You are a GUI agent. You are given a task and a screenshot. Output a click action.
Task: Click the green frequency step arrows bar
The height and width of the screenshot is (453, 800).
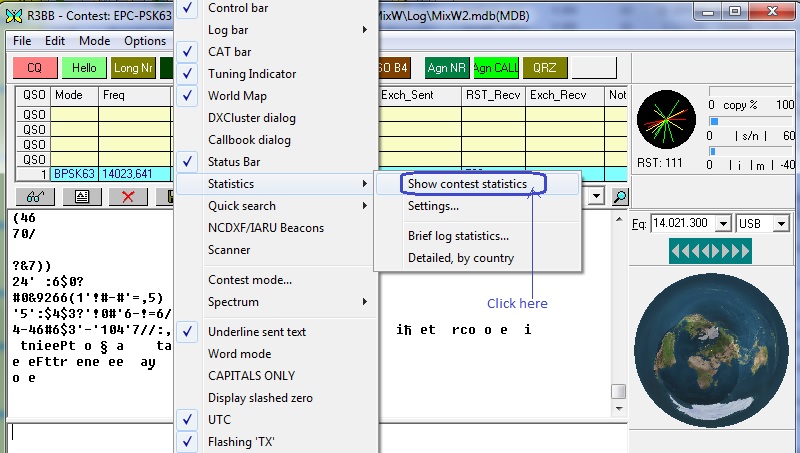pyautogui.click(x=711, y=252)
